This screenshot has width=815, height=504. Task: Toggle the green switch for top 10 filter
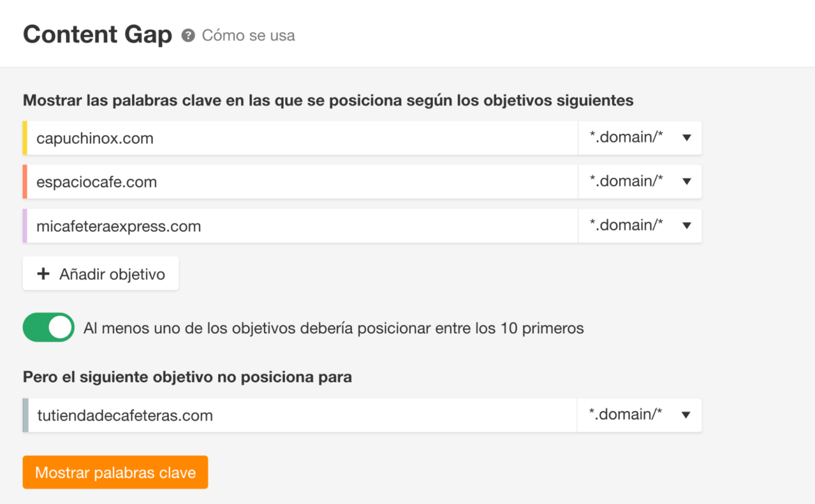pyautogui.click(x=48, y=327)
